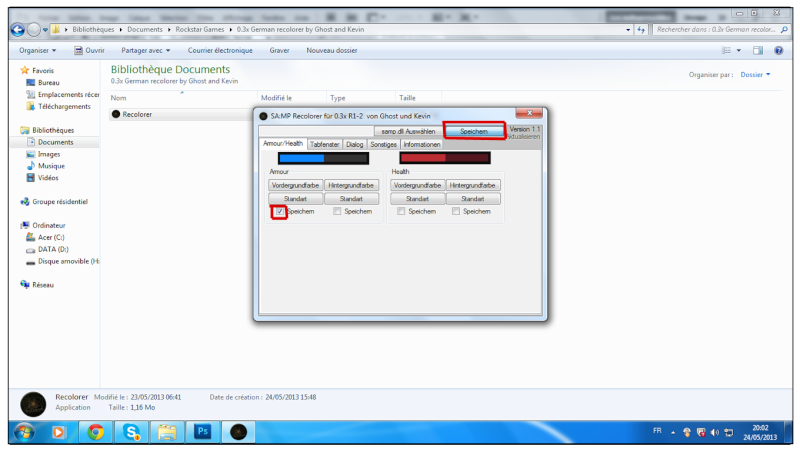The width and height of the screenshot is (800, 452).
Task: Open the Favoris star in sidebar
Action: click(24, 70)
